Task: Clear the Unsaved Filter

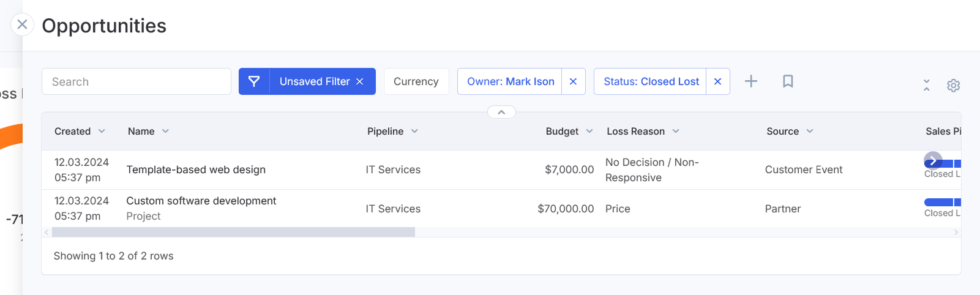Action: point(360,81)
